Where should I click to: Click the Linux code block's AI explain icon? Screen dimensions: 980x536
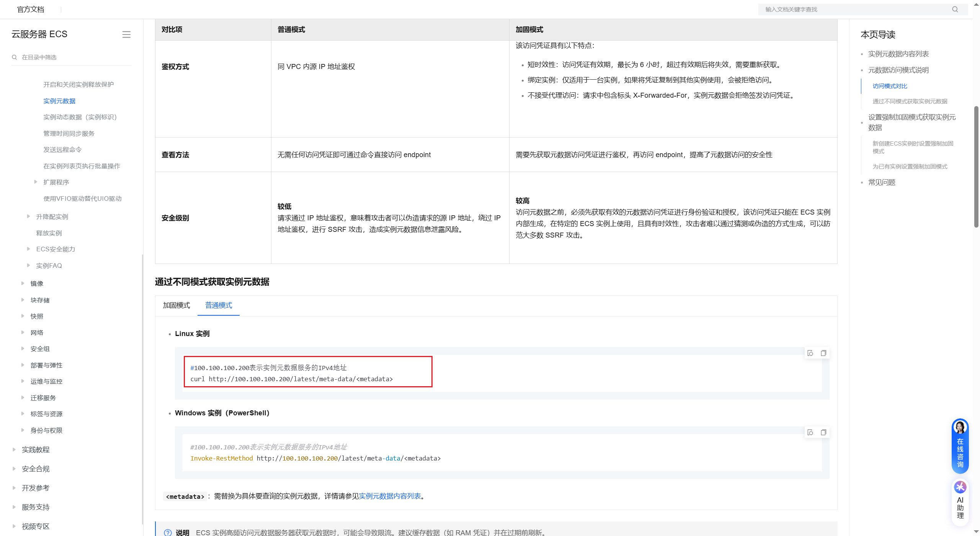pyautogui.click(x=810, y=353)
